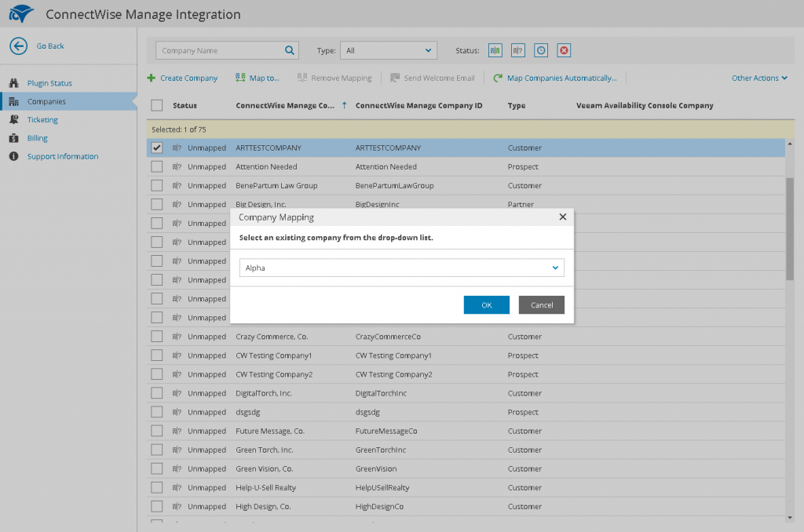The image size is (804, 532).
Task: Click the Go Back link text
Action: (50, 46)
